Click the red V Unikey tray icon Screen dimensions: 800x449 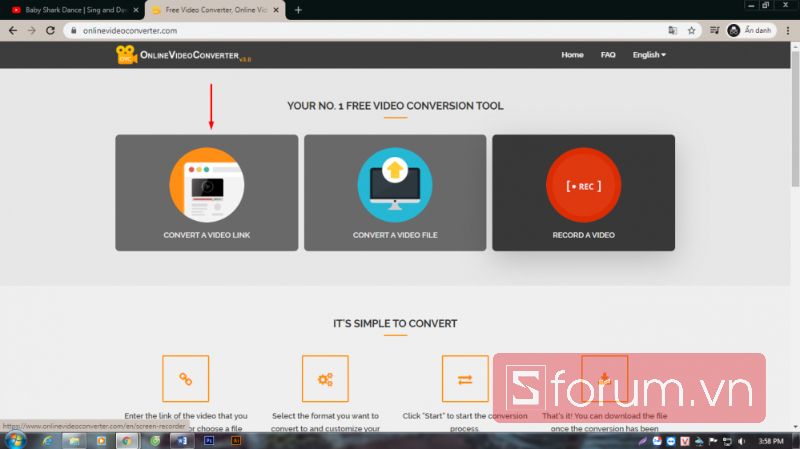click(x=685, y=441)
